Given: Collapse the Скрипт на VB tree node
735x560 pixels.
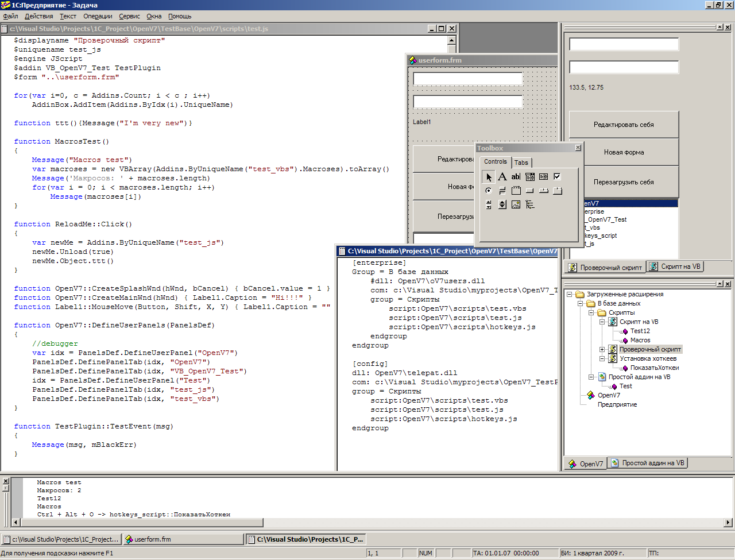Looking at the screenshot, I should (x=602, y=322).
